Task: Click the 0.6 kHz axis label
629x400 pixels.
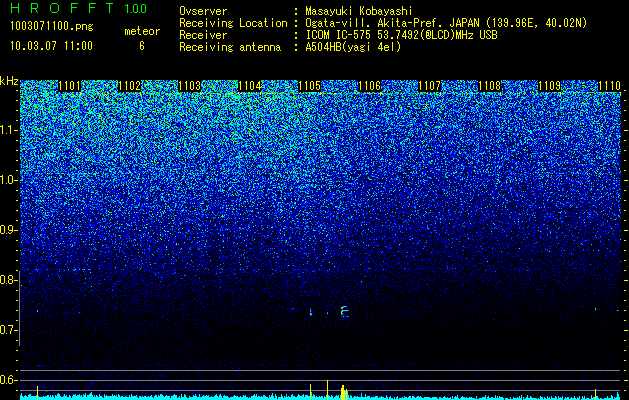Action: click(x=8, y=380)
